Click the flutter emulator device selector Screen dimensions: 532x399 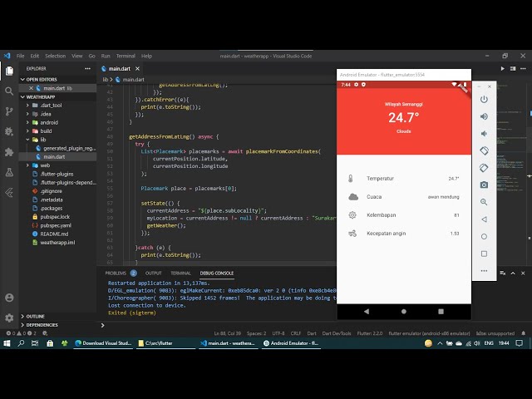click(429, 333)
